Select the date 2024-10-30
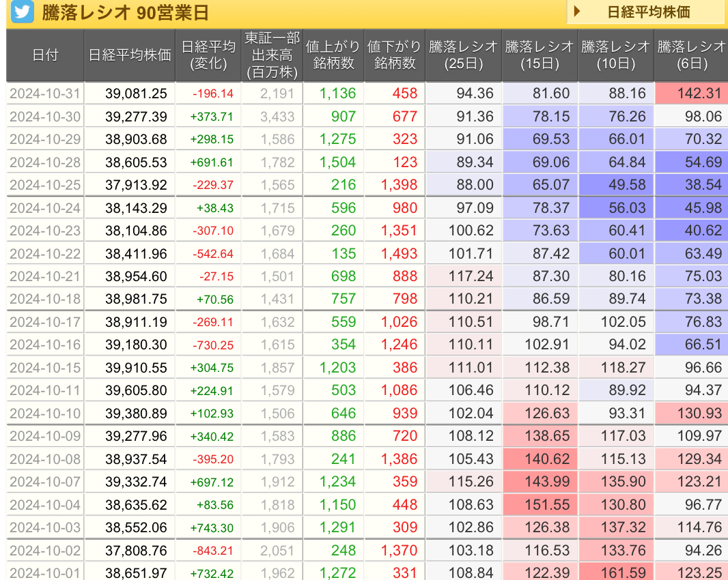Viewport: 728px width, 580px height. (45, 117)
